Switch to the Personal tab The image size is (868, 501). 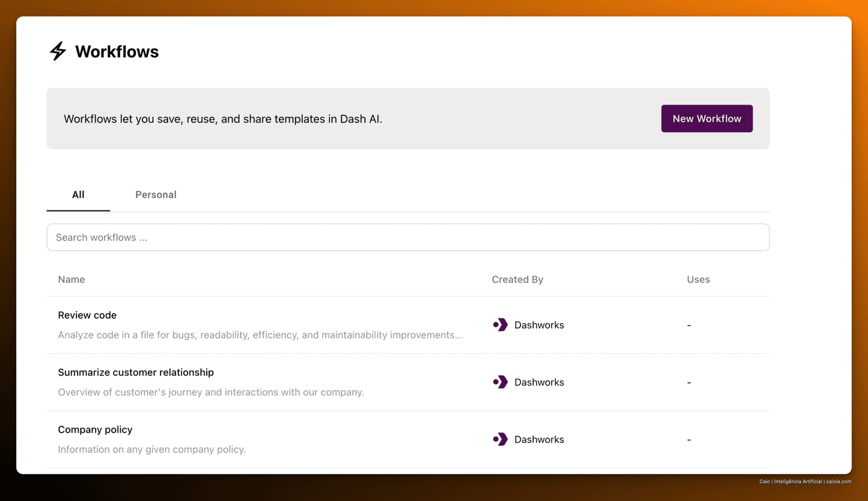tap(156, 194)
